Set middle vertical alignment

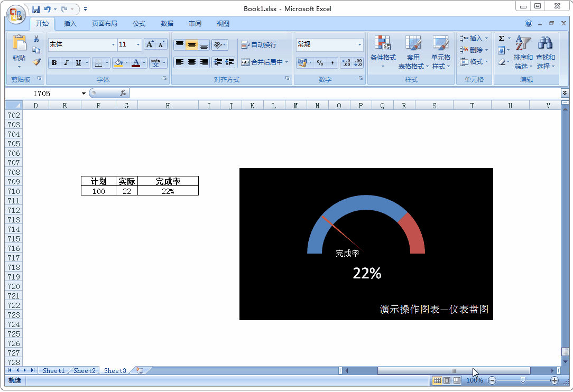192,44
